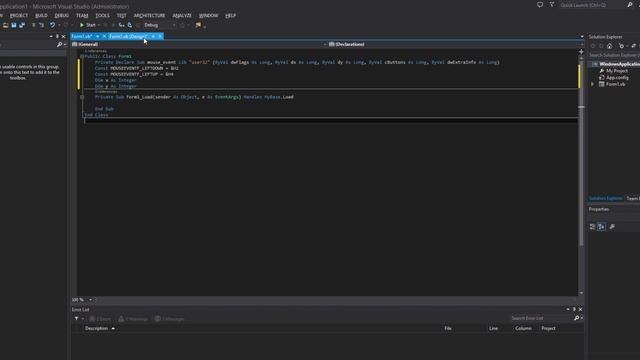The height and width of the screenshot is (360, 640).
Task: Switch to the Solution Explorer bottom tab
Action: pos(606,198)
